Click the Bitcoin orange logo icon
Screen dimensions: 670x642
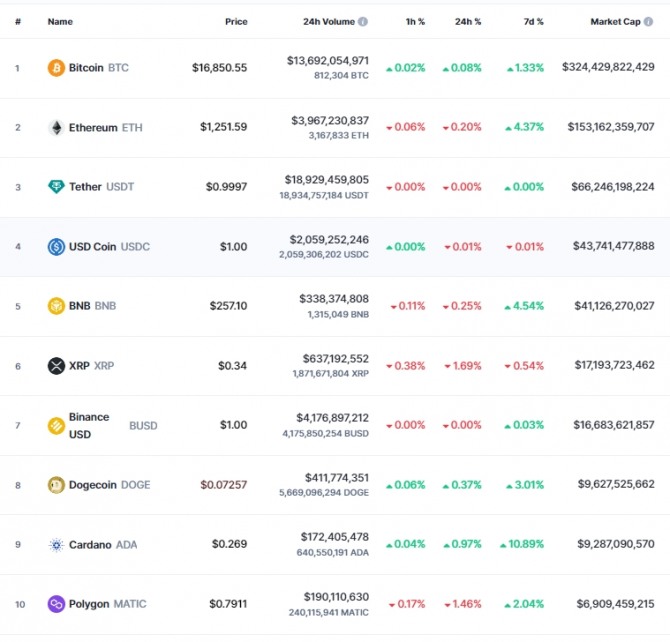coord(56,68)
